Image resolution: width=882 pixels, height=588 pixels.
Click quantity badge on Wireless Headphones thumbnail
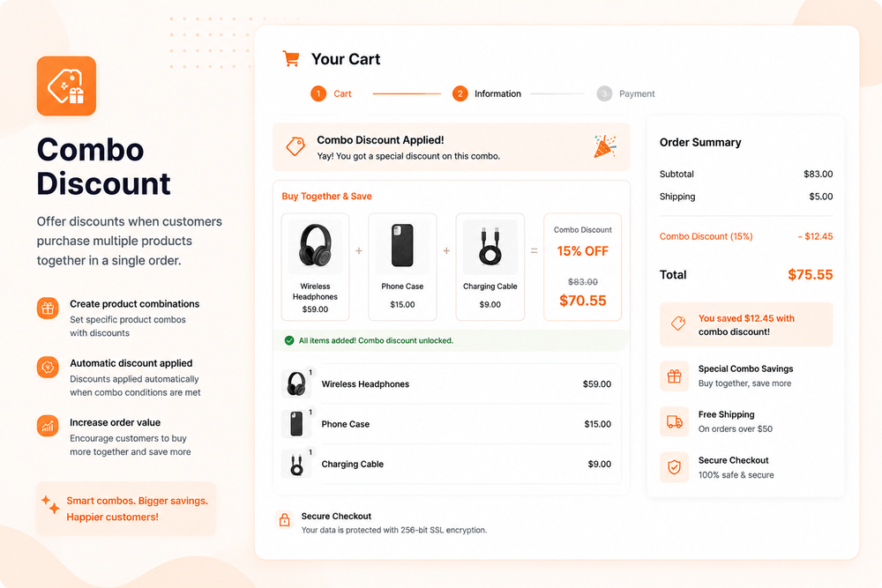310,372
